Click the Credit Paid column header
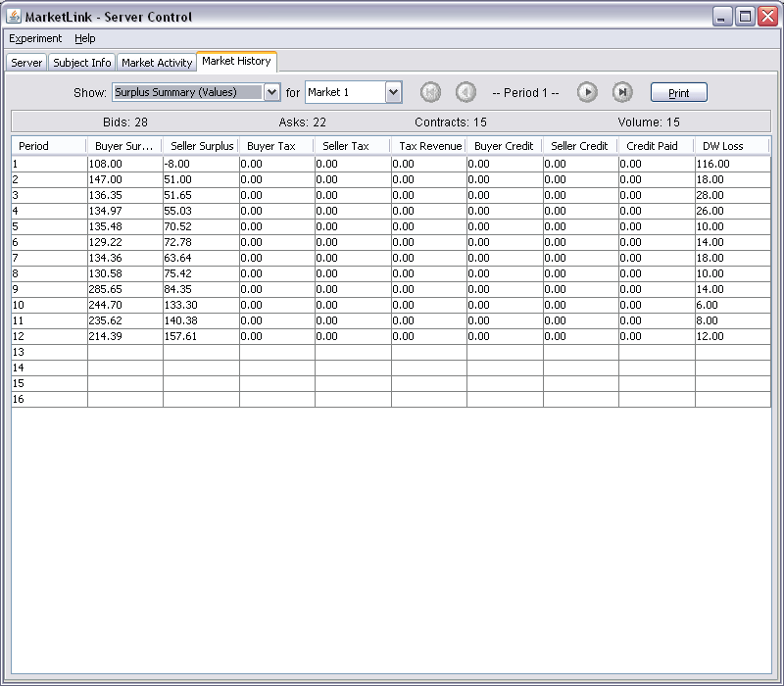Viewport: 784px width, 686px height. pos(657,146)
